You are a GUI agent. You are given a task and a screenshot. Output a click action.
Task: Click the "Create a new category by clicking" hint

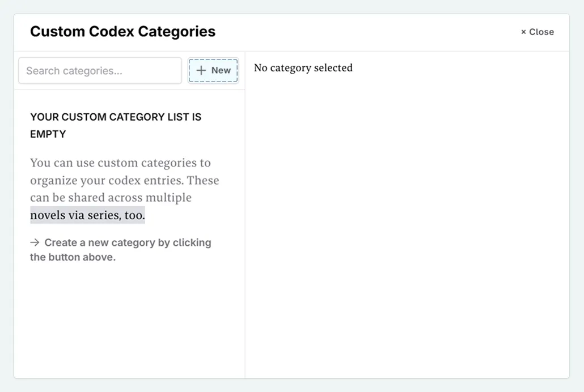(128, 242)
